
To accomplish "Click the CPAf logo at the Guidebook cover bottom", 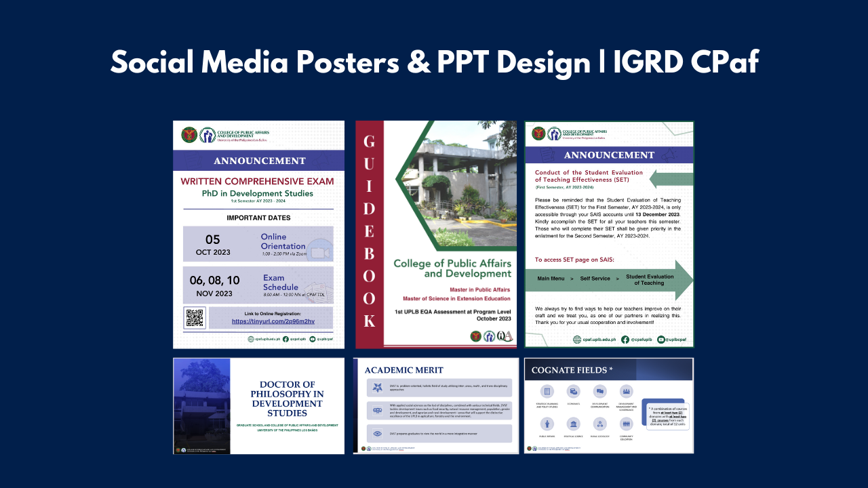I will [x=490, y=337].
